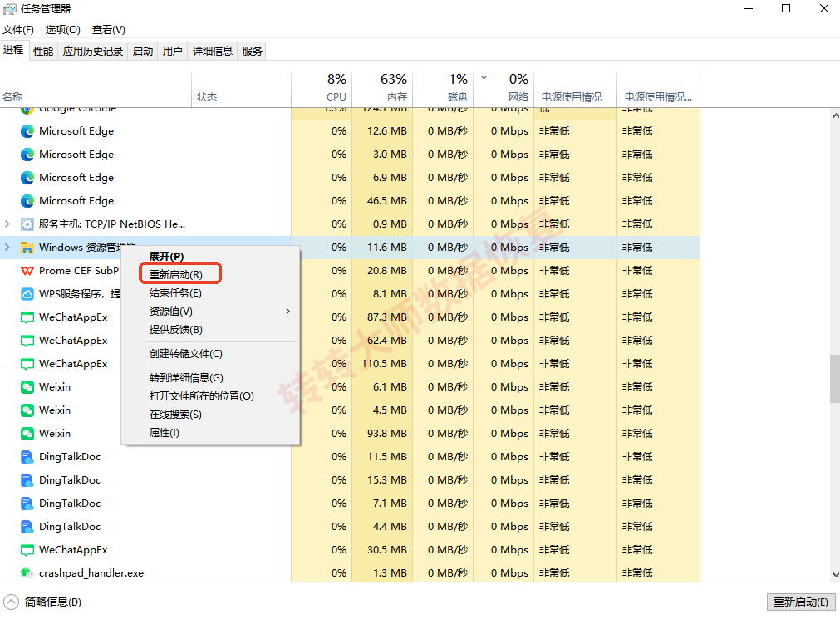Click the gear icon of 服务主机: TCP/IP NetBIOS
Image resolution: width=840 pixels, height=619 pixels.
point(27,224)
